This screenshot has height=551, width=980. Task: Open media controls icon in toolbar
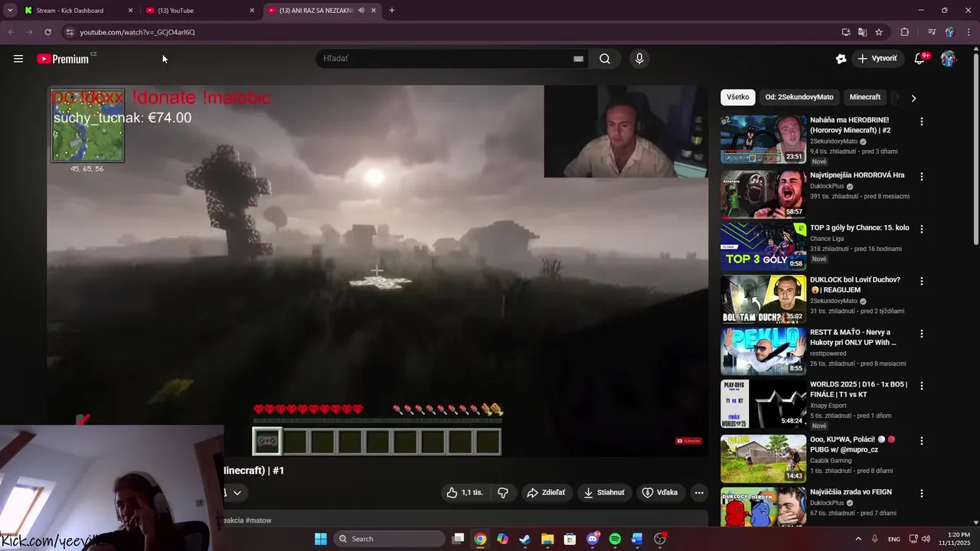tap(932, 32)
